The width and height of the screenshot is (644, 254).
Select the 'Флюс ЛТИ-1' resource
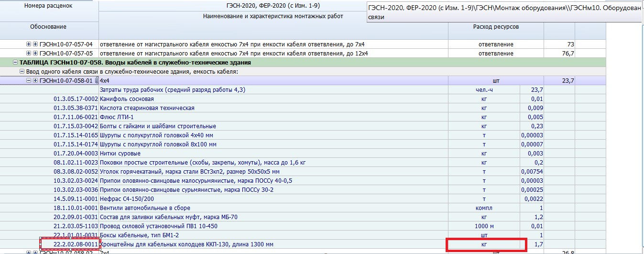(117, 117)
